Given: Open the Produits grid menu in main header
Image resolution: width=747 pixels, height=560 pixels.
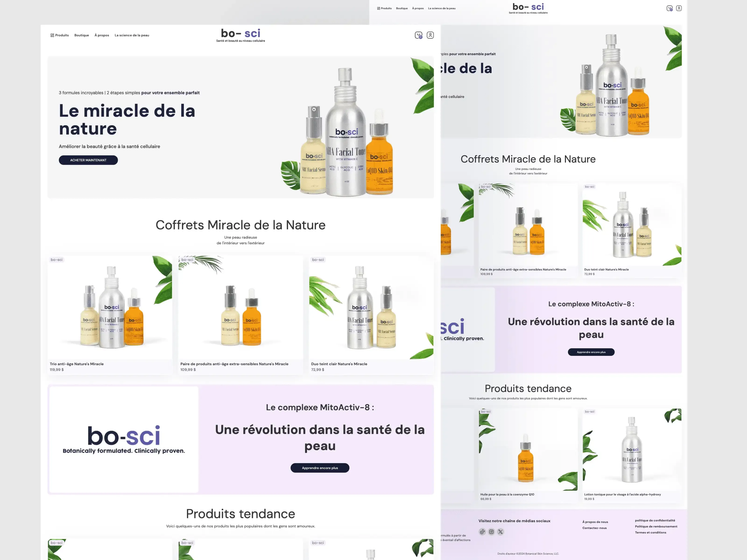Looking at the screenshot, I should point(60,35).
